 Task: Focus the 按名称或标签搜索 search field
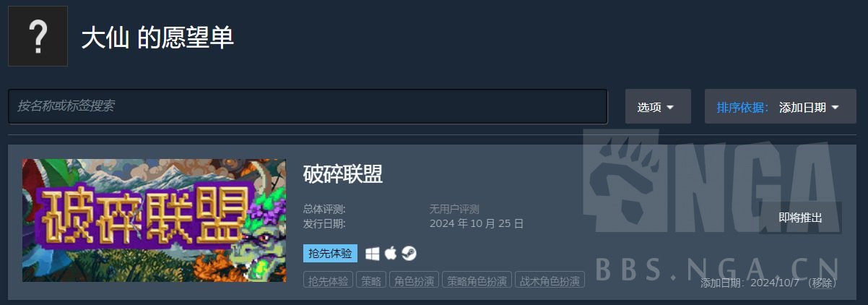tap(308, 106)
